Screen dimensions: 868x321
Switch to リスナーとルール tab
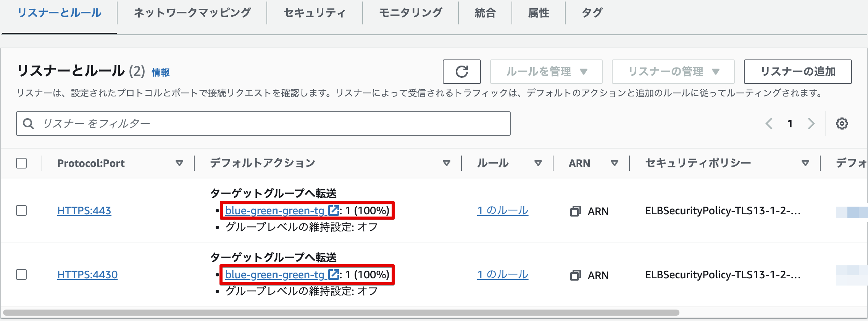coord(60,13)
